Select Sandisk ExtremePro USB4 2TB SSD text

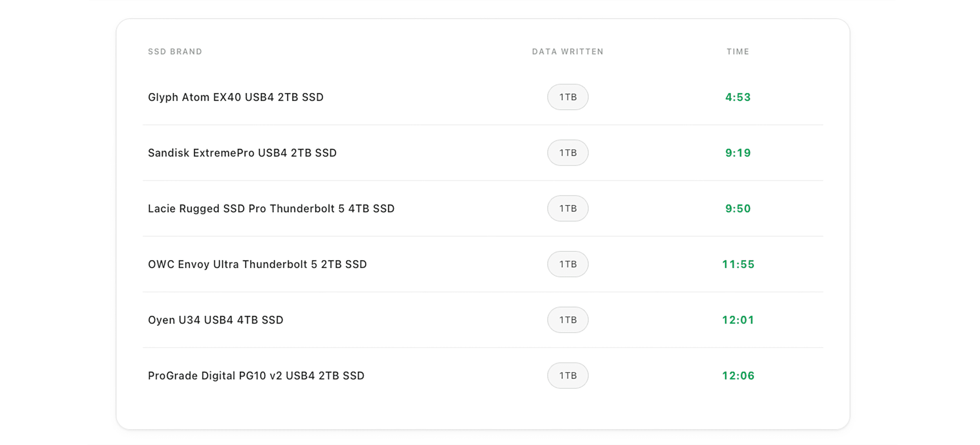coord(242,153)
